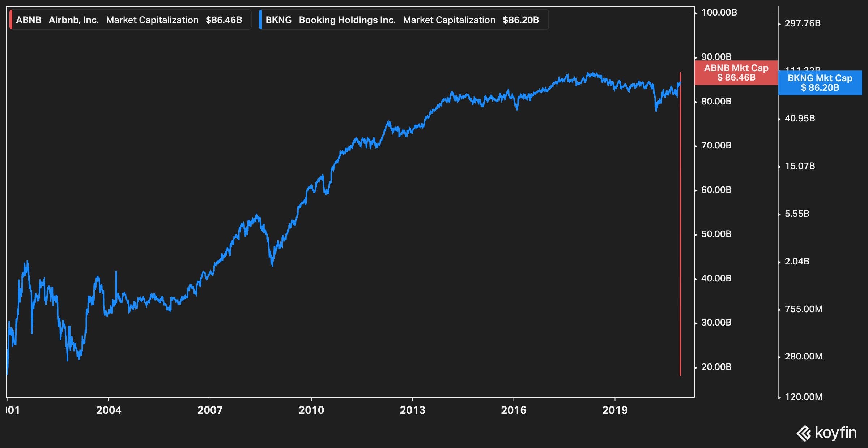The width and height of the screenshot is (868, 448).
Task: Click the 50.00B axis label
Action: coord(716,234)
